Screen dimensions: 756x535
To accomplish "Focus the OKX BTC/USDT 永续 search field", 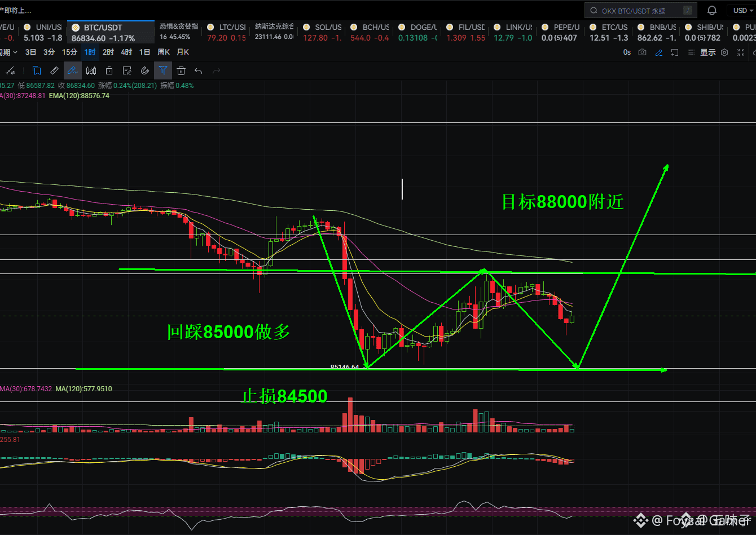I will (x=640, y=10).
